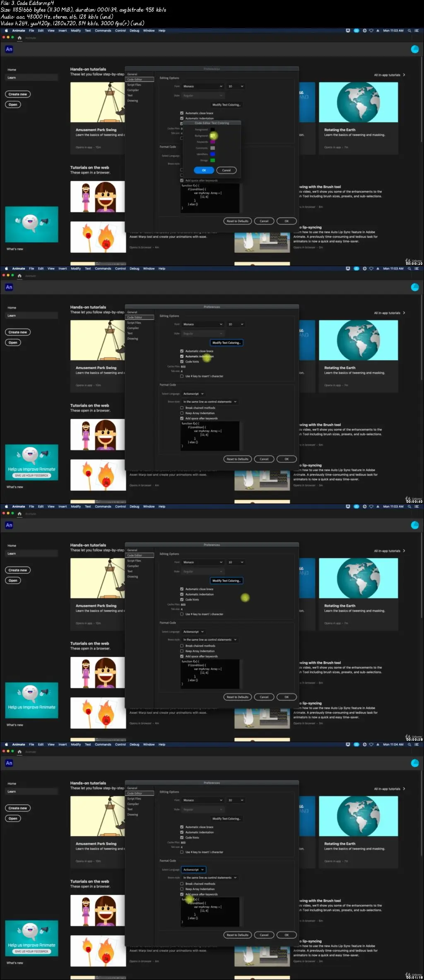In 00:00:40 frame, open the Modify menu

coord(76,269)
